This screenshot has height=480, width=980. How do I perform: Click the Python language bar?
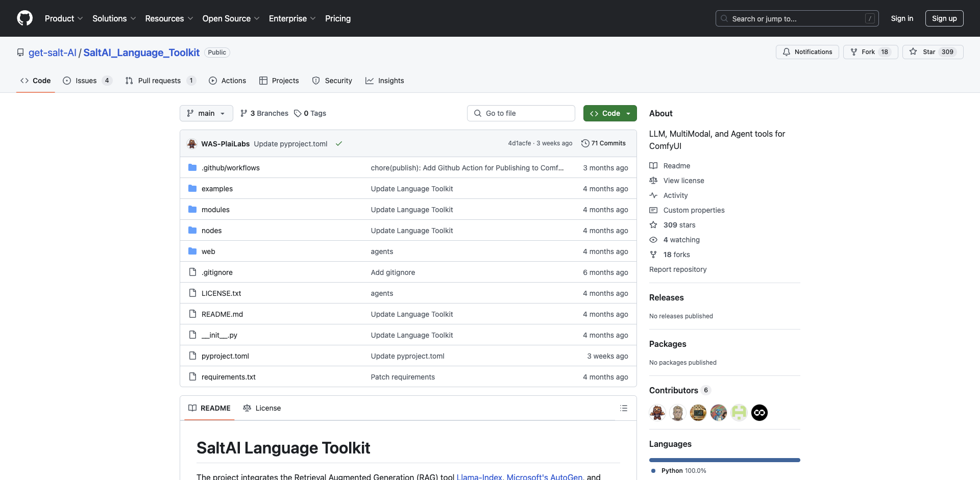[x=725, y=460]
